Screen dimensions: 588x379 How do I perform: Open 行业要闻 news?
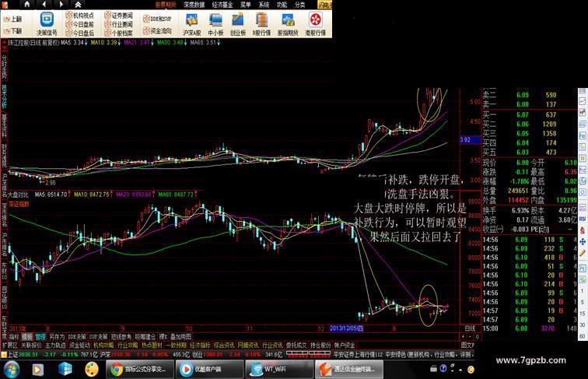(119, 24)
